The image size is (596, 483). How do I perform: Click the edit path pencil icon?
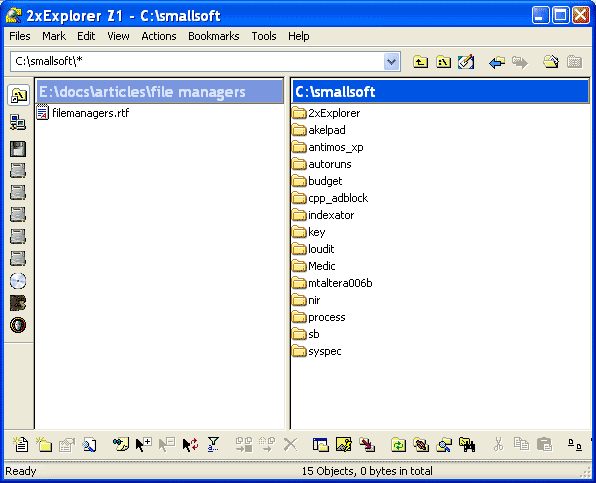click(x=466, y=62)
